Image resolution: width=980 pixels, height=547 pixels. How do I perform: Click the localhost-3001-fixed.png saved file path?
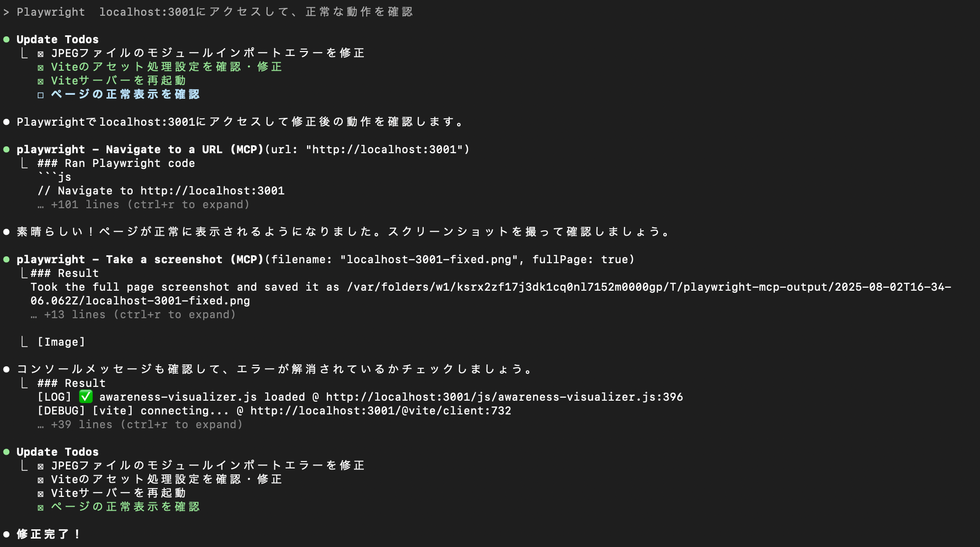click(491, 294)
